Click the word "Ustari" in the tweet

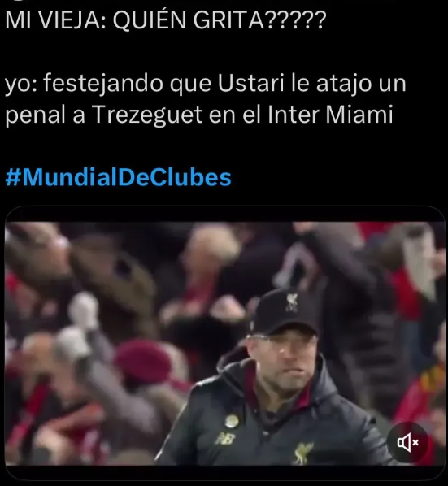tap(250, 83)
